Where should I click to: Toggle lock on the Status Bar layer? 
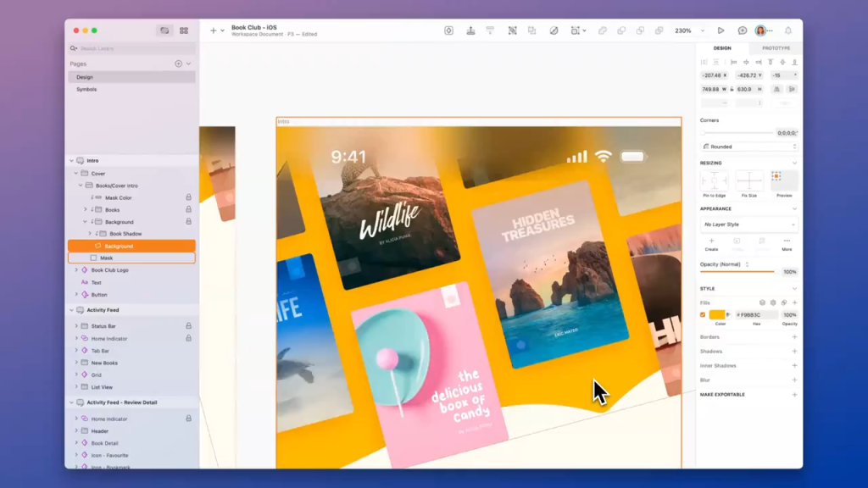(188, 326)
